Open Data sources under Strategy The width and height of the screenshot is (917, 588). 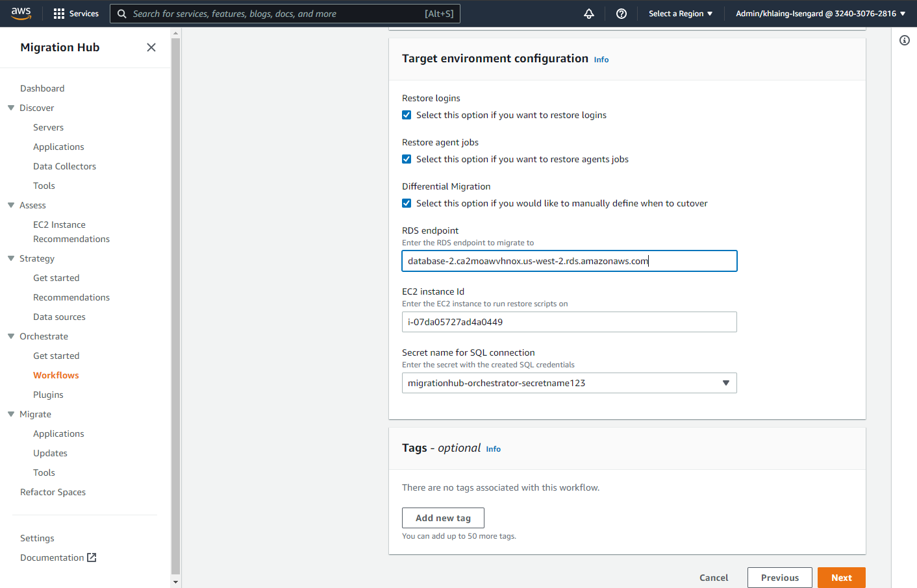coord(59,317)
